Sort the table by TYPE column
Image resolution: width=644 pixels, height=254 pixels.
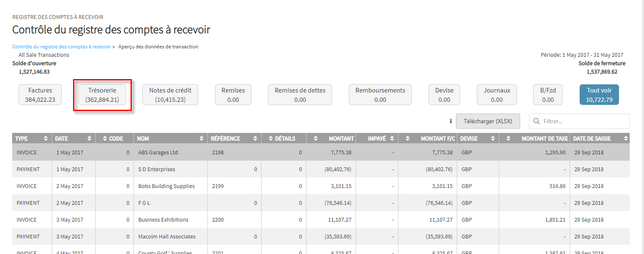(45, 139)
